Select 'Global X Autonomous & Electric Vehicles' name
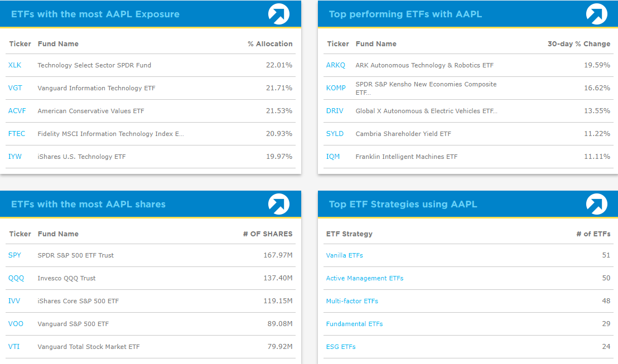Viewport: 618px width, 364px height. (427, 111)
